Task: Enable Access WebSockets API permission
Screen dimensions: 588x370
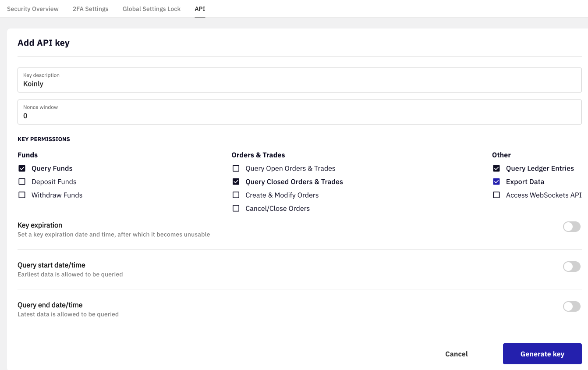Action: (496, 195)
